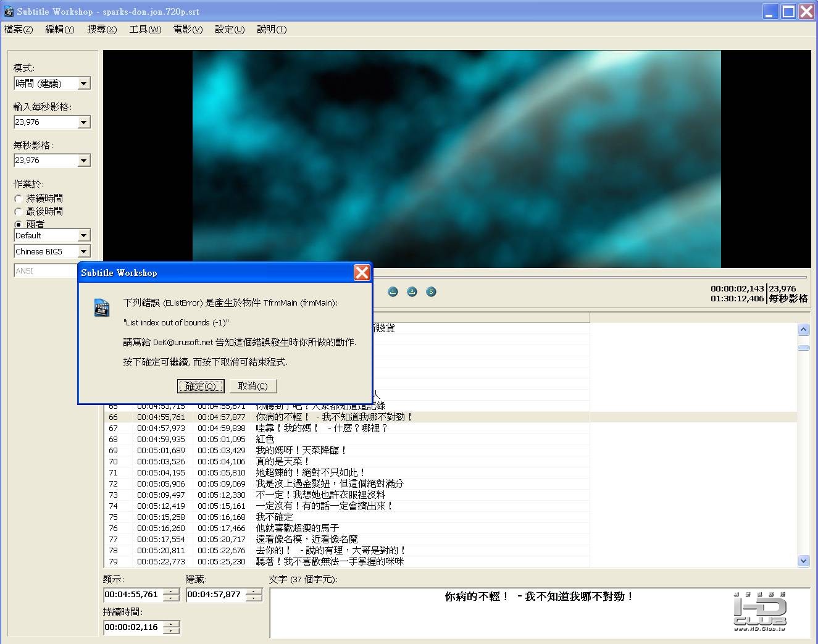Image resolution: width=818 pixels, height=644 pixels.
Task: Click the subtitle list scroll up arrow
Action: click(803, 329)
